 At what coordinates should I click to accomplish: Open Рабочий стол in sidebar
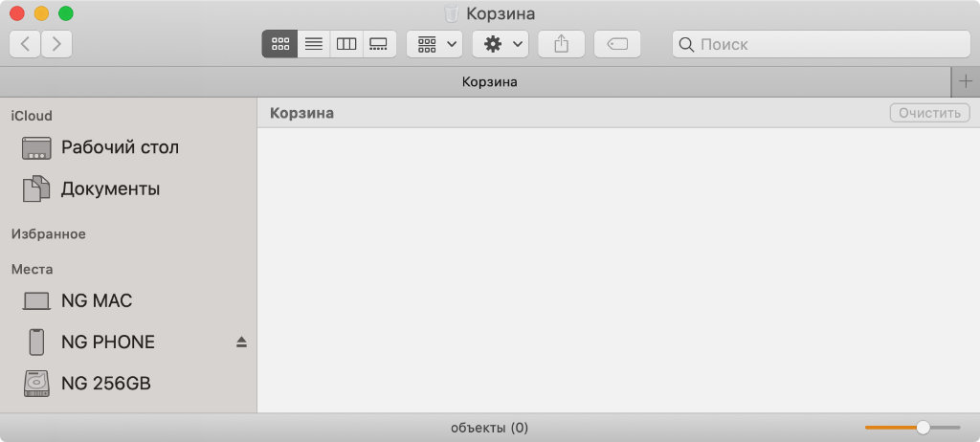coord(120,147)
